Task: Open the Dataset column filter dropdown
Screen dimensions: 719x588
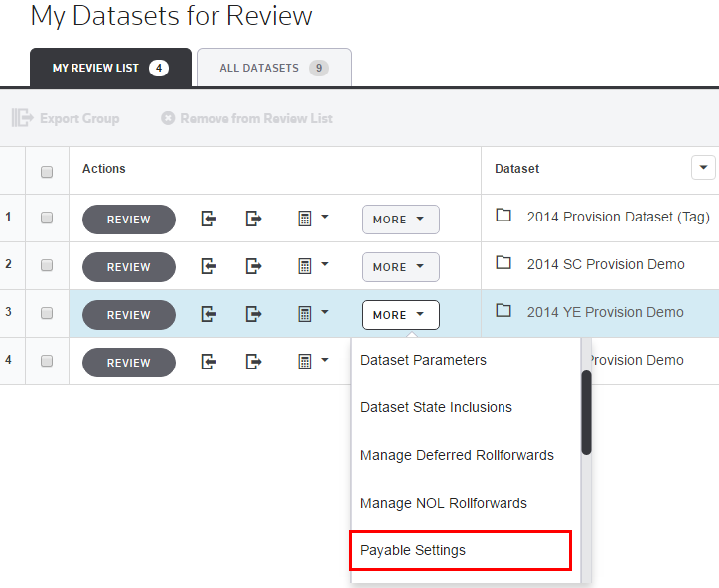Action: 703,168
